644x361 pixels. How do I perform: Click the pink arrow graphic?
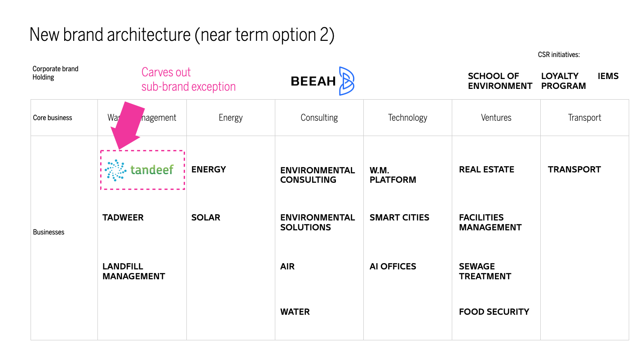128,125
